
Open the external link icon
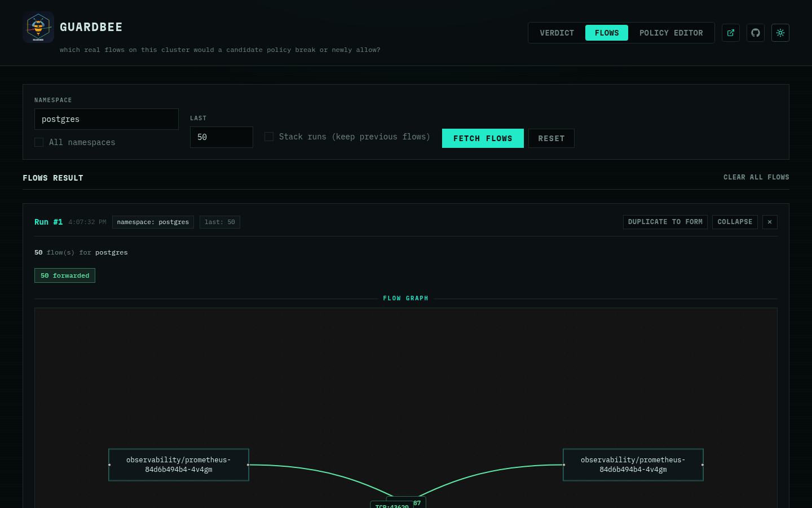coord(731,33)
